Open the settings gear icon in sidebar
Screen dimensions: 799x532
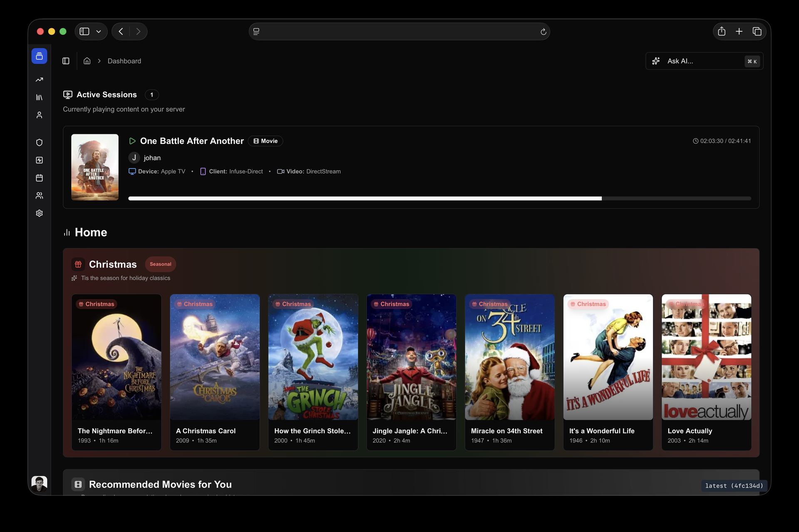39,213
